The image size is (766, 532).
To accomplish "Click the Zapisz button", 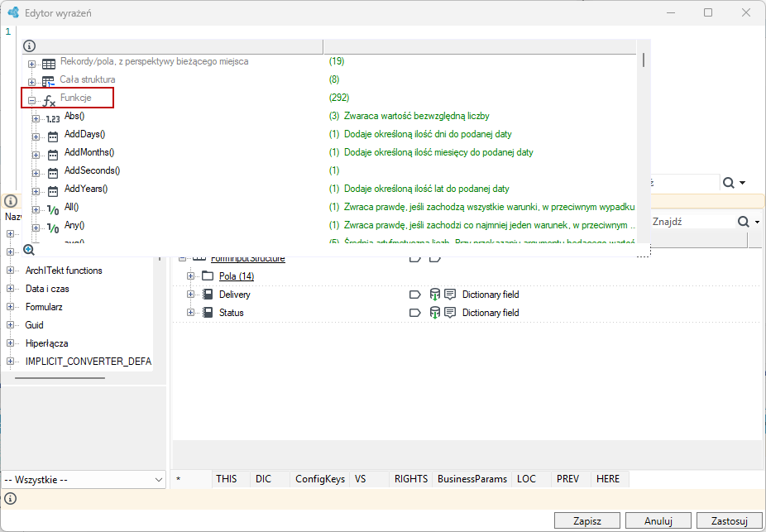I will tap(587, 520).
